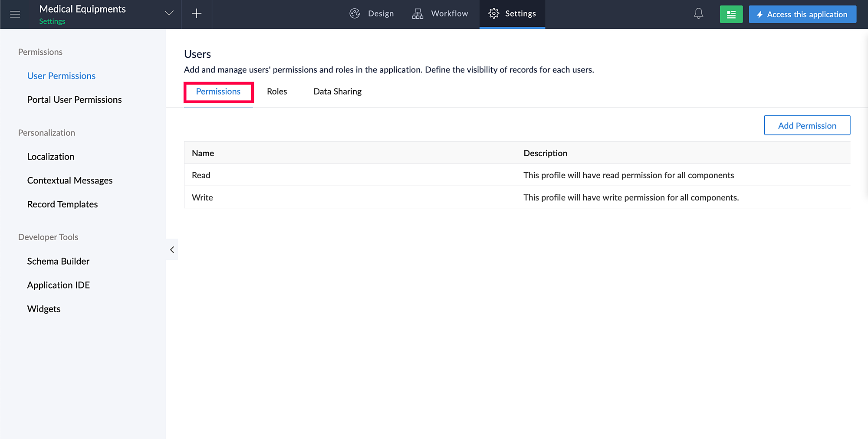Click the Read permission description text
Image resolution: width=868 pixels, height=439 pixels.
coord(629,175)
